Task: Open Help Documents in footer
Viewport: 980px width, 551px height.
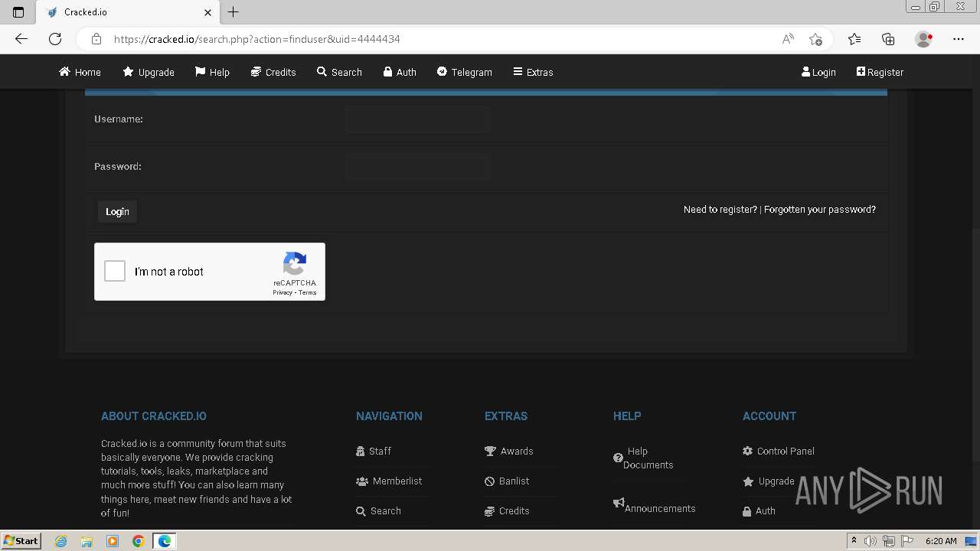Action: [643, 458]
